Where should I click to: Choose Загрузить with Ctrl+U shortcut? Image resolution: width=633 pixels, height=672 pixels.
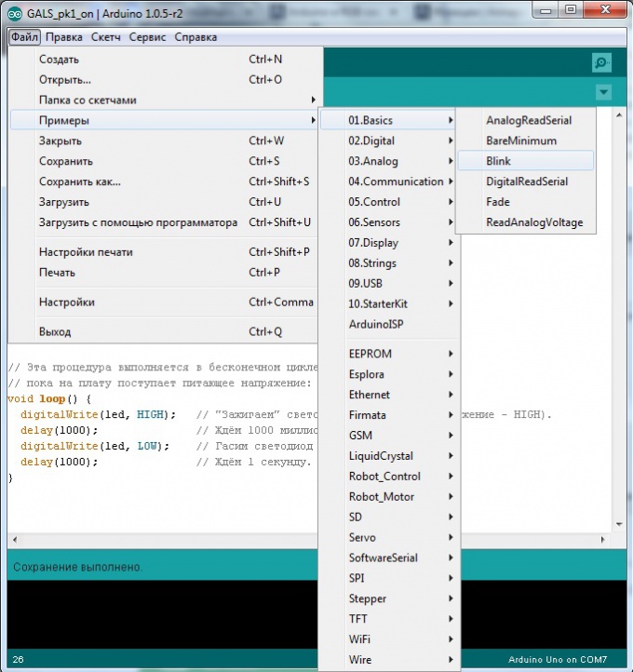click(164, 202)
